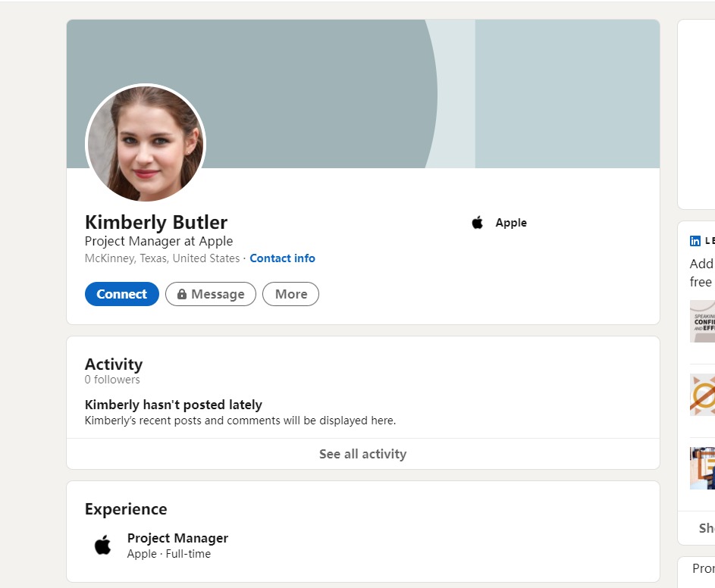The width and height of the screenshot is (715, 588).
Task: Click the Experience section heading
Action: point(126,509)
